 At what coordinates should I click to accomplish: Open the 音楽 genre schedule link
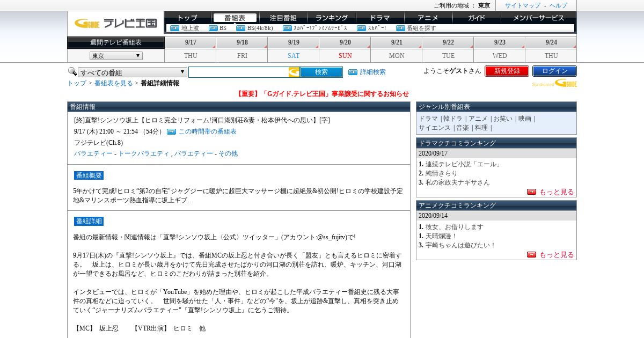coord(463,128)
